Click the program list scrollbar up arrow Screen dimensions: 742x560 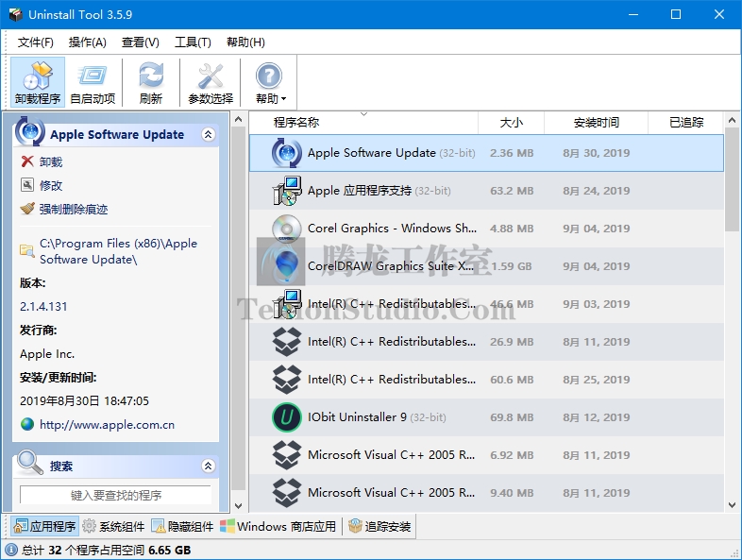[x=732, y=120]
